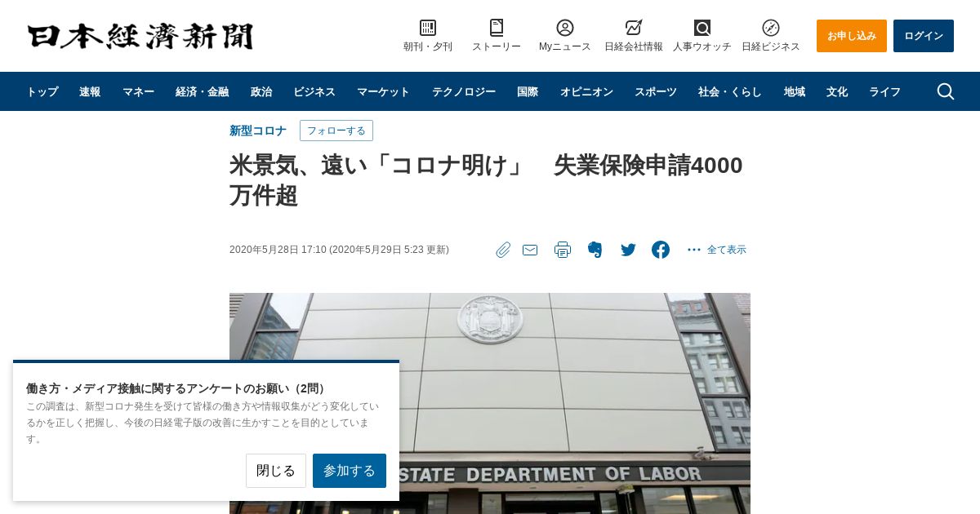Click the 新型コロナ topic link
The height and width of the screenshot is (514, 980).
[x=258, y=131]
